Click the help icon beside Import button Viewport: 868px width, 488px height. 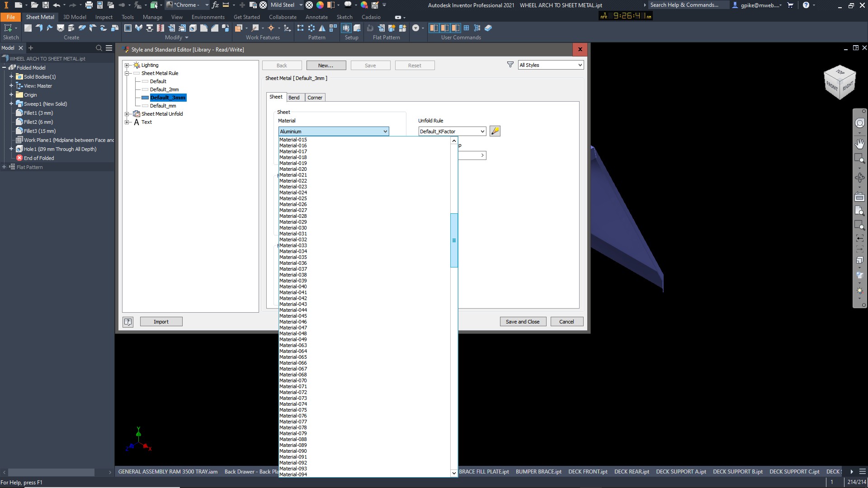coord(128,322)
